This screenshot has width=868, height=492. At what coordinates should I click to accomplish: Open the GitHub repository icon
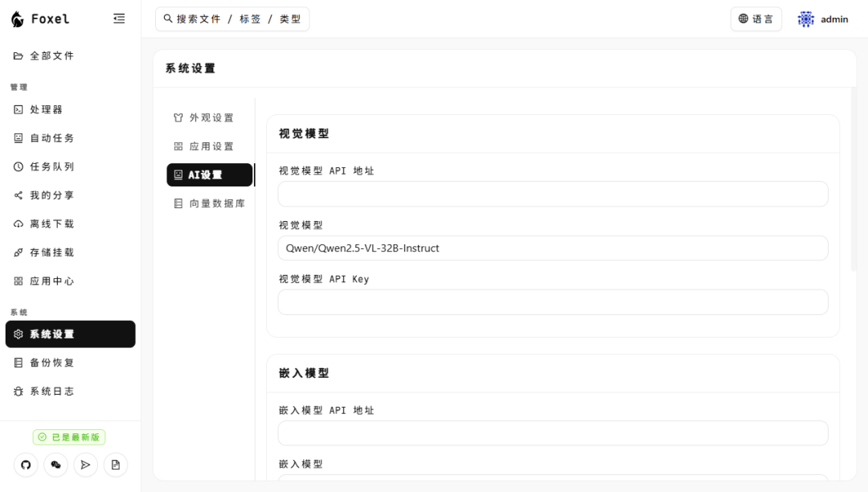[25, 465]
